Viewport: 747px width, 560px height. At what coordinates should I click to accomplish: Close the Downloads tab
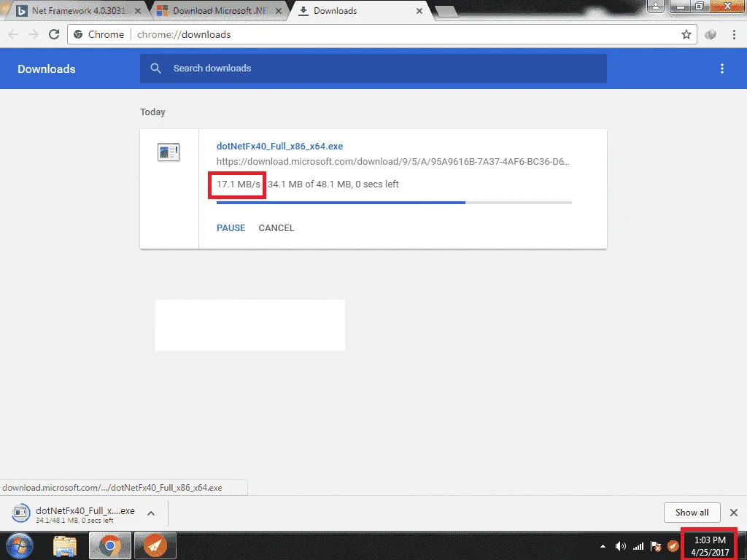[x=419, y=10]
